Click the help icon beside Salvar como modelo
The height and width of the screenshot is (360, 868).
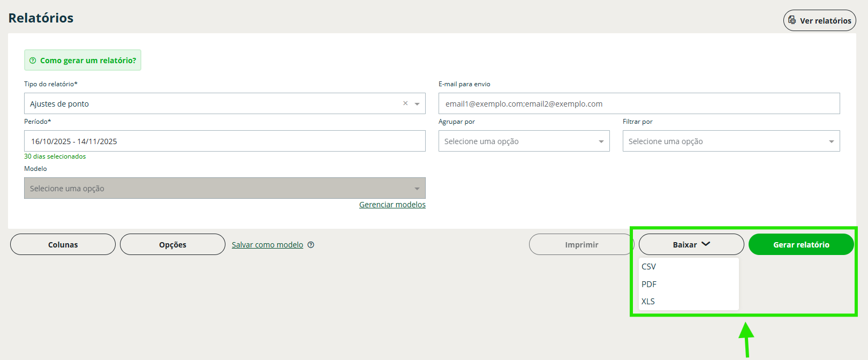(311, 245)
